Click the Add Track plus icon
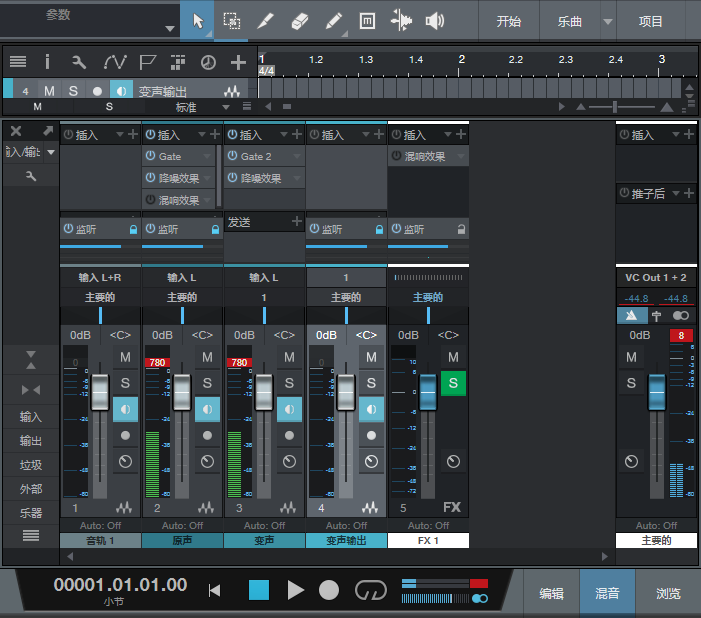This screenshot has width=701, height=618. tap(238, 62)
